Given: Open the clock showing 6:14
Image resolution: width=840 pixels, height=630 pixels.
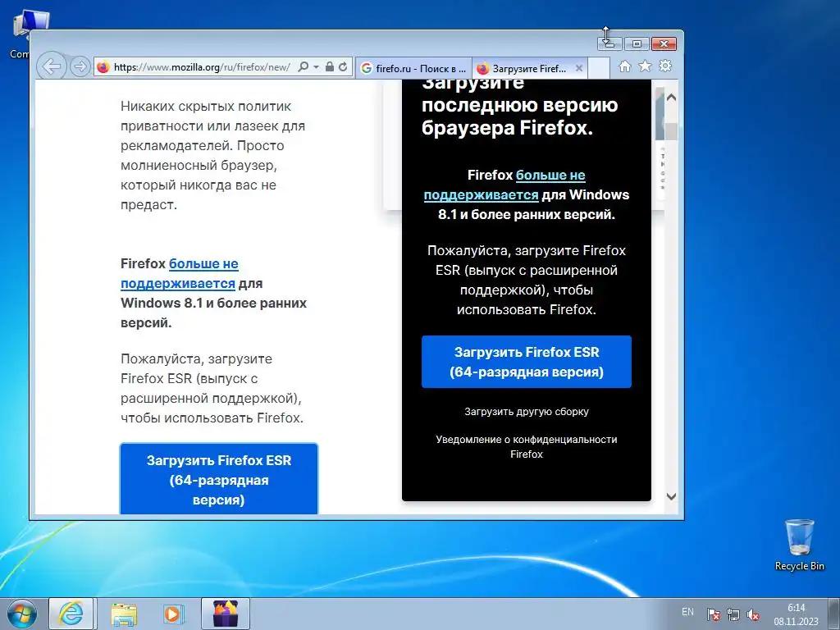Looking at the screenshot, I should point(796,614).
